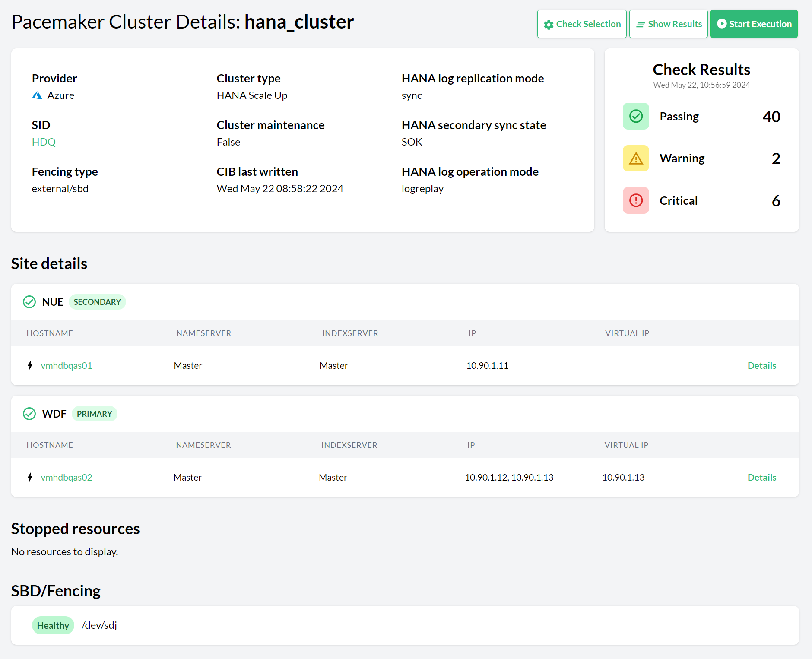Image resolution: width=812 pixels, height=659 pixels.
Task: Open host vmhdbqas01 link
Action: click(67, 365)
